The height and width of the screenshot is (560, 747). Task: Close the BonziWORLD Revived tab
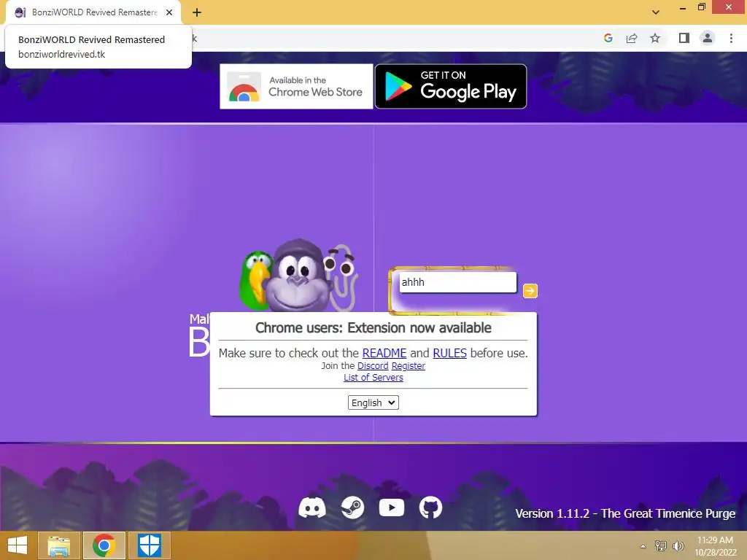169,12
